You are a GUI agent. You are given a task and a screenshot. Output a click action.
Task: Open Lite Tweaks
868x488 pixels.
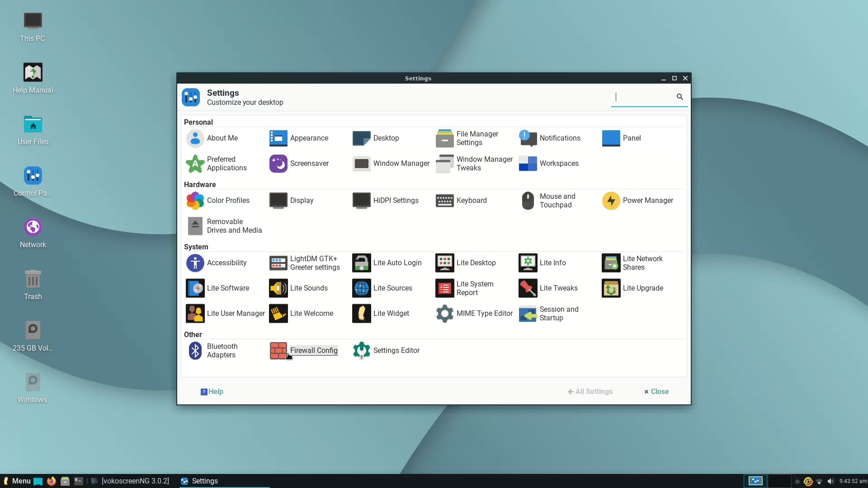[x=548, y=288]
